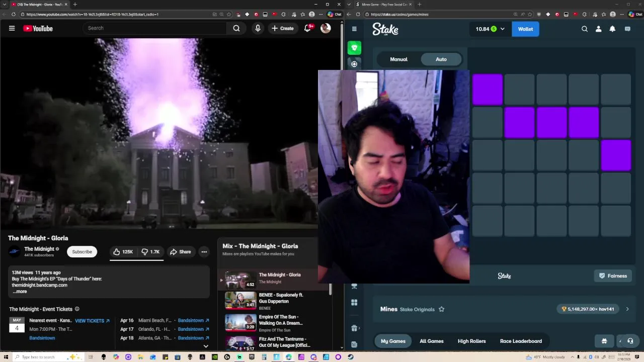Open Steam from the taskbar

350,357
